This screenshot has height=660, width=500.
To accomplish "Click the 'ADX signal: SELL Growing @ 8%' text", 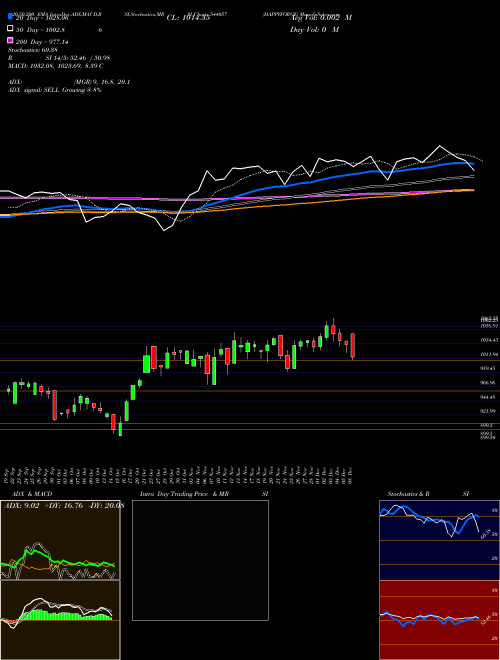I will [x=55, y=90].
